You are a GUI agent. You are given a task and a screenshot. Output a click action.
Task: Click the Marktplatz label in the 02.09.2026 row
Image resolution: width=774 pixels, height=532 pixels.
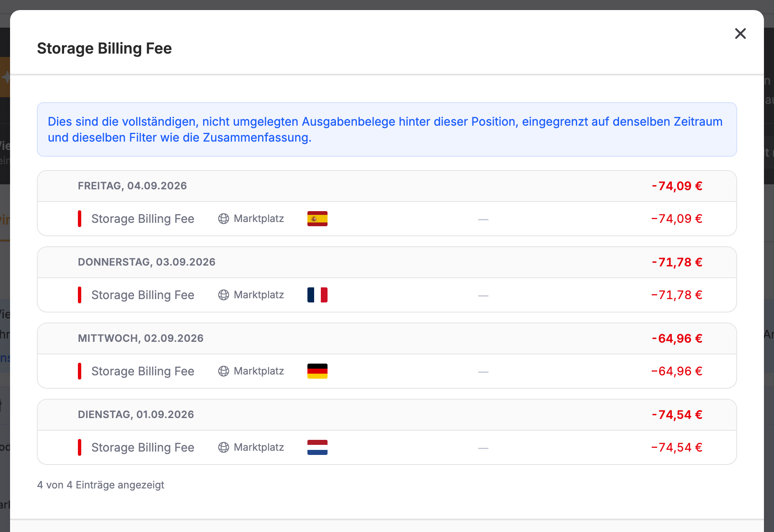pyautogui.click(x=259, y=371)
